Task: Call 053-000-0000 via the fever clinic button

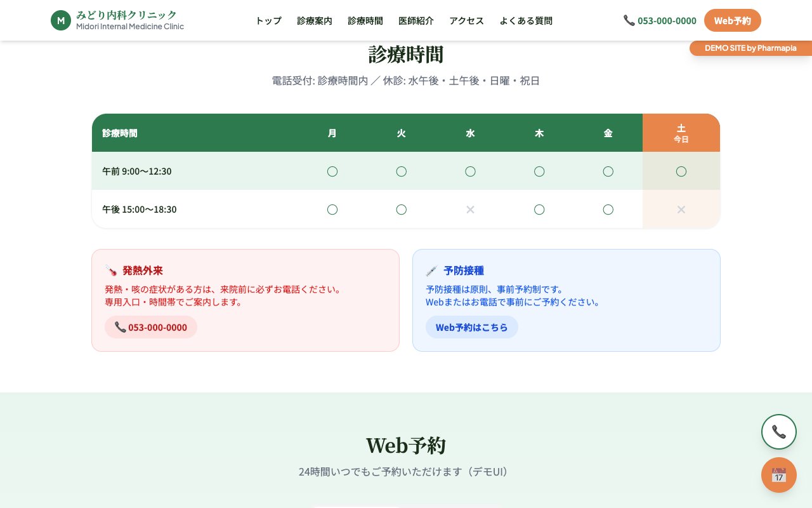Action: coord(151,327)
